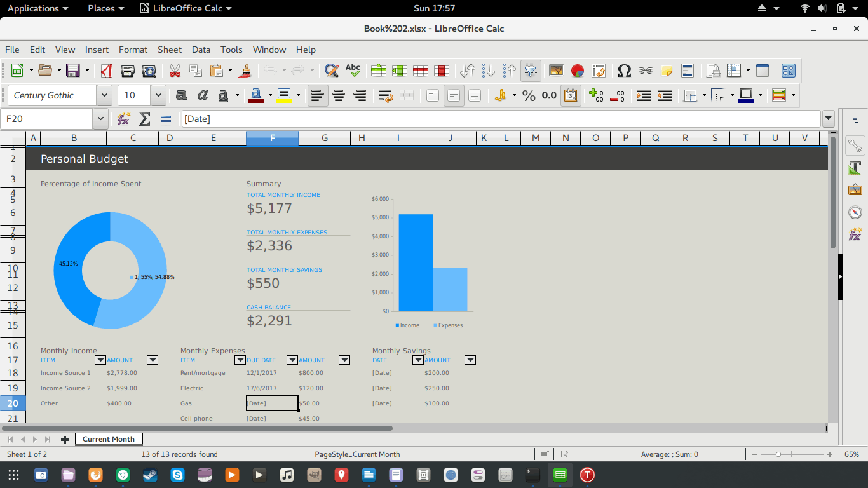This screenshot has width=868, height=488.
Task: Expand the Font Size dropdown
Action: [x=158, y=95]
